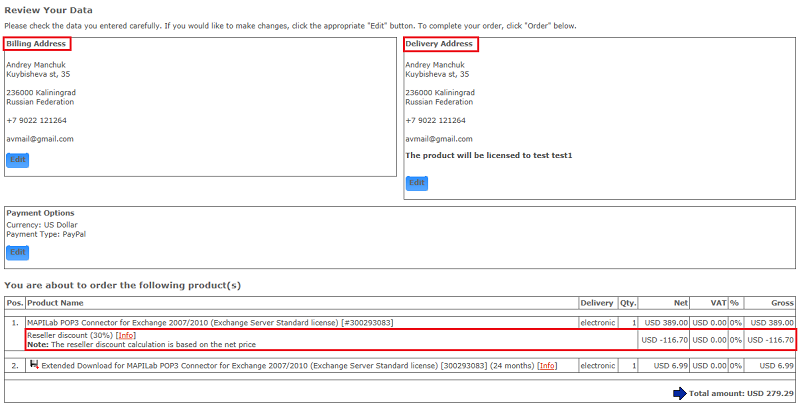Click "Currency: US Dollar" line

point(42,225)
